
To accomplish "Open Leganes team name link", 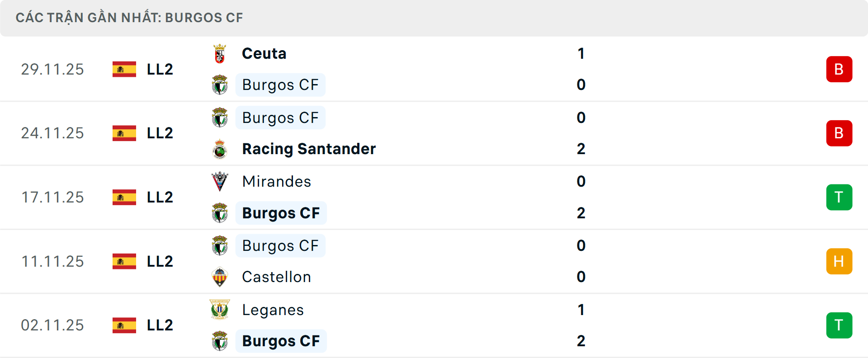I will point(273,310).
